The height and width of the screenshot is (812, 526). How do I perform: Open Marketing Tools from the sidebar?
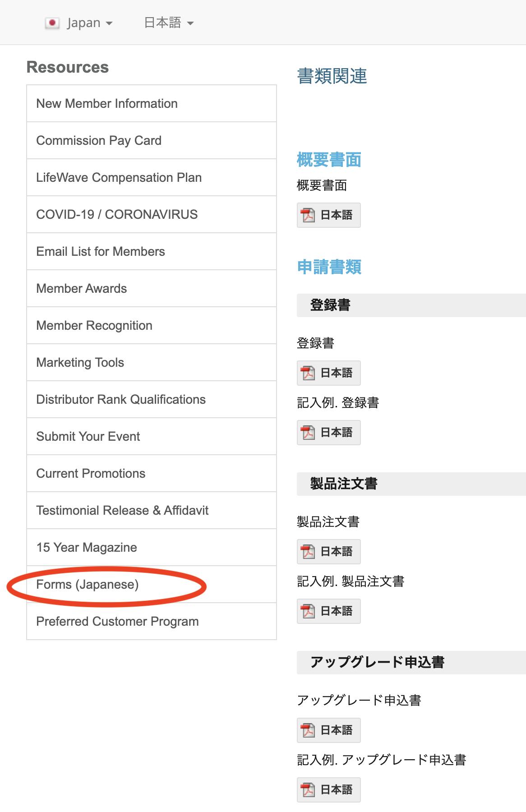pyautogui.click(x=80, y=363)
